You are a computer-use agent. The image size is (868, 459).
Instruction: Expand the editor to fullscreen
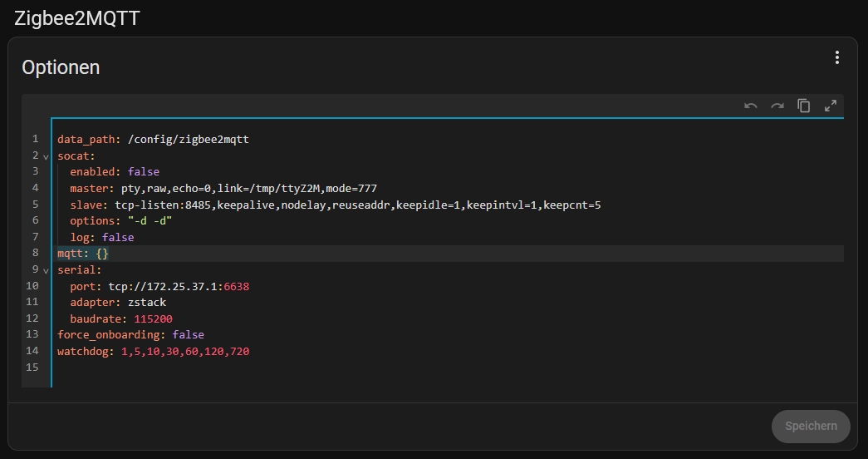[831, 106]
